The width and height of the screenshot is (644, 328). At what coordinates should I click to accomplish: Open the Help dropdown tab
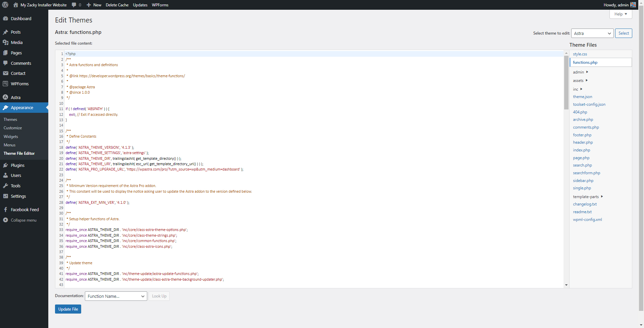(x=621, y=14)
